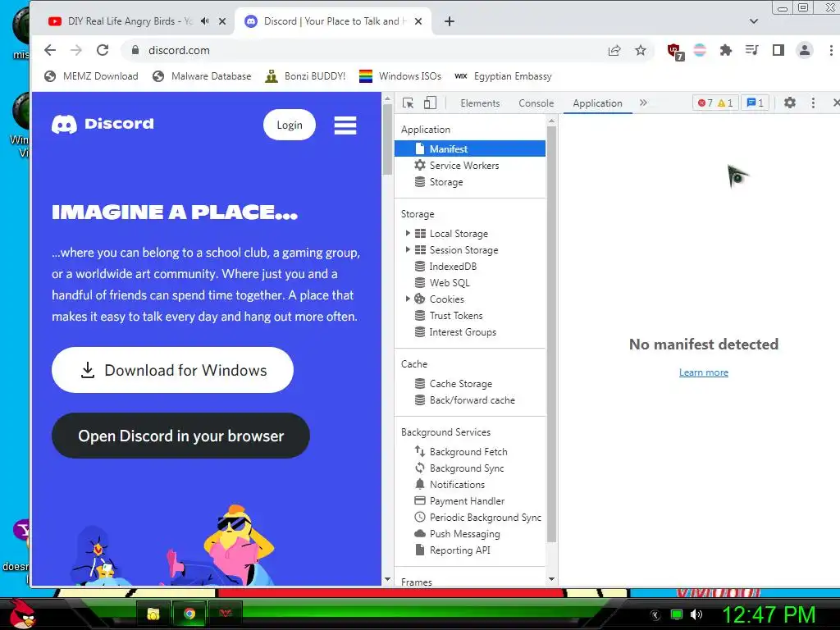Viewport: 840px width, 630px height.
Task: Open Storage item under Application section
Action: point(445,182)
